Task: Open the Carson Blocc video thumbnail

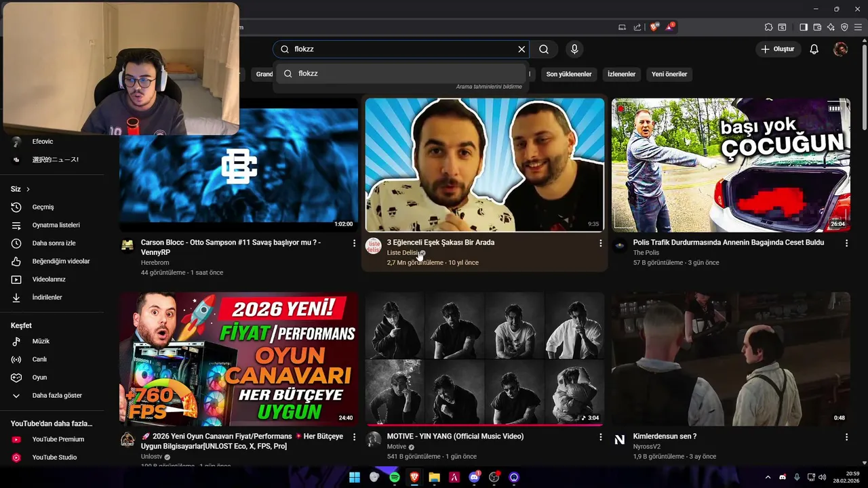Action: click(239, 165)
